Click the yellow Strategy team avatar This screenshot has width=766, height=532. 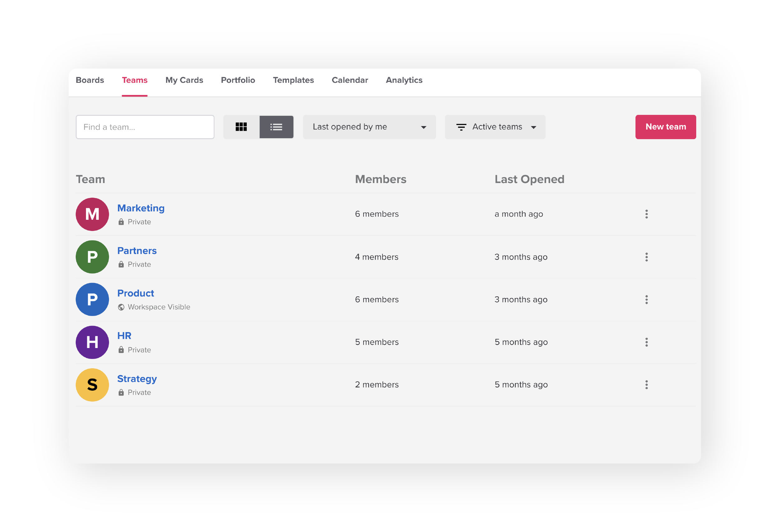click(93, 384)
